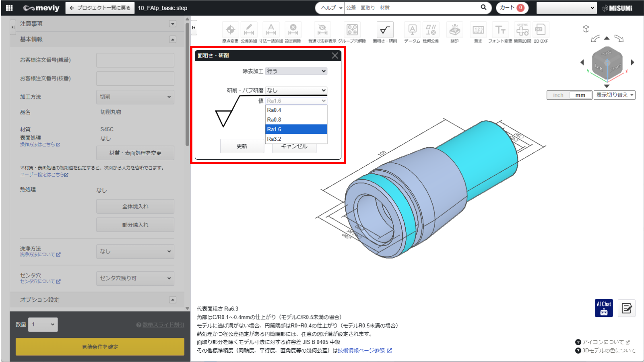Screen dimensions: 644x362
Task: Click the 更新 update button
Action: 242,146
